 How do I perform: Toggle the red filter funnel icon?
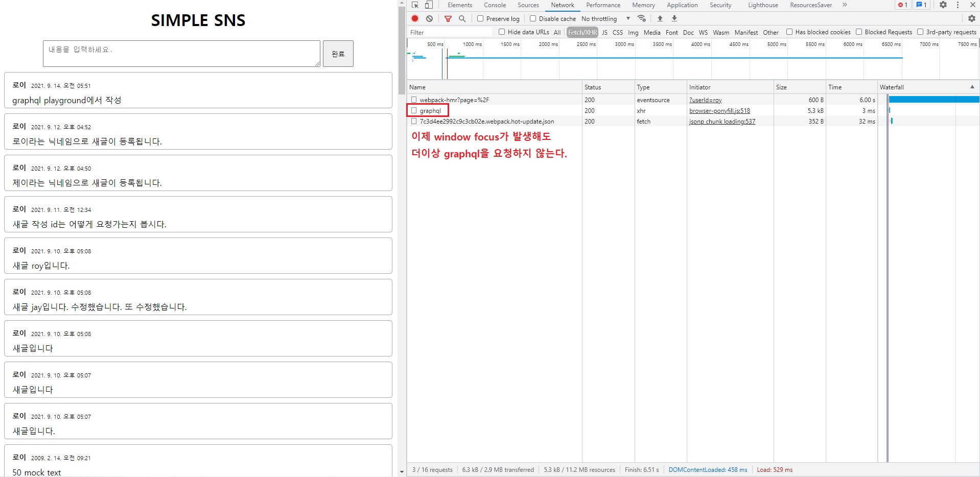448,19
